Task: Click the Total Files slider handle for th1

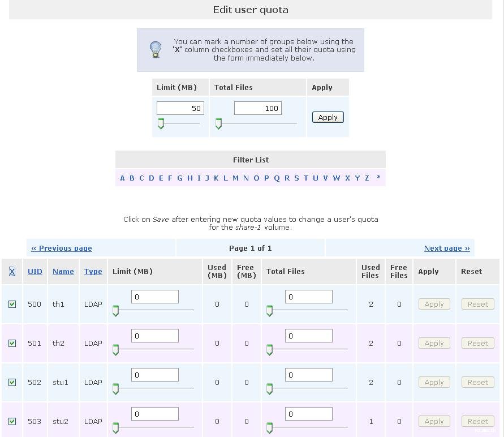Action: (270, 311)
